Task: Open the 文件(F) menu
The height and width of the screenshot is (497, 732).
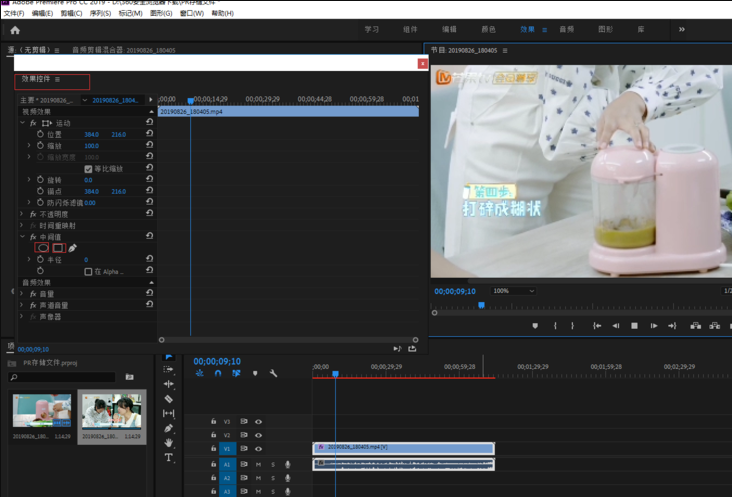Action: 14,14
